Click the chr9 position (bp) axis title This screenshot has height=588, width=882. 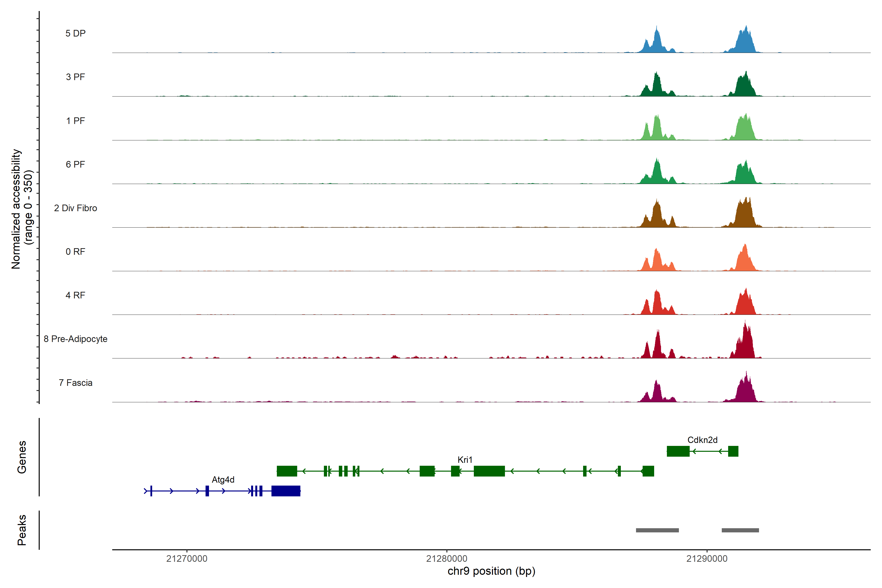tap(491, 571)
